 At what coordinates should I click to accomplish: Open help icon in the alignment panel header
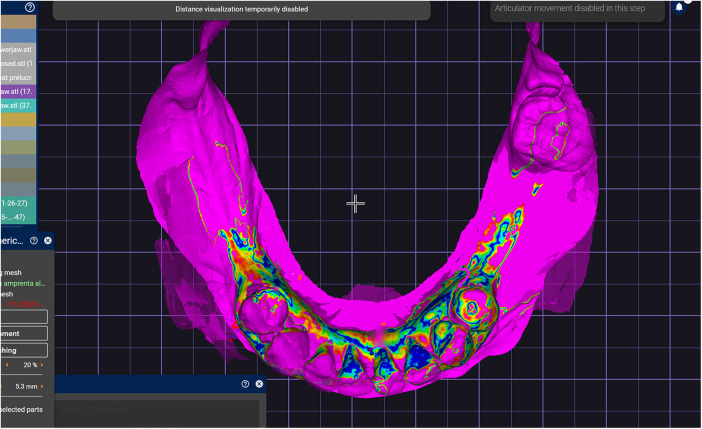point(34,240)
